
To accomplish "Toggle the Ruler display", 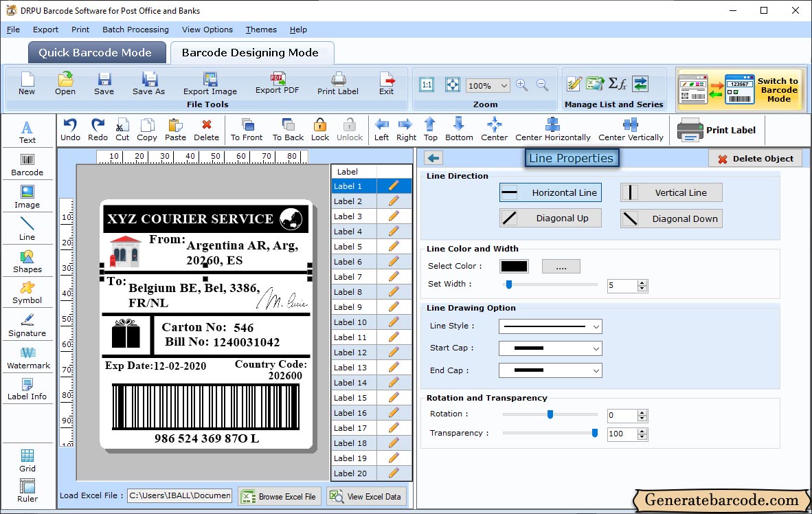I will click(x=27, y=491).
